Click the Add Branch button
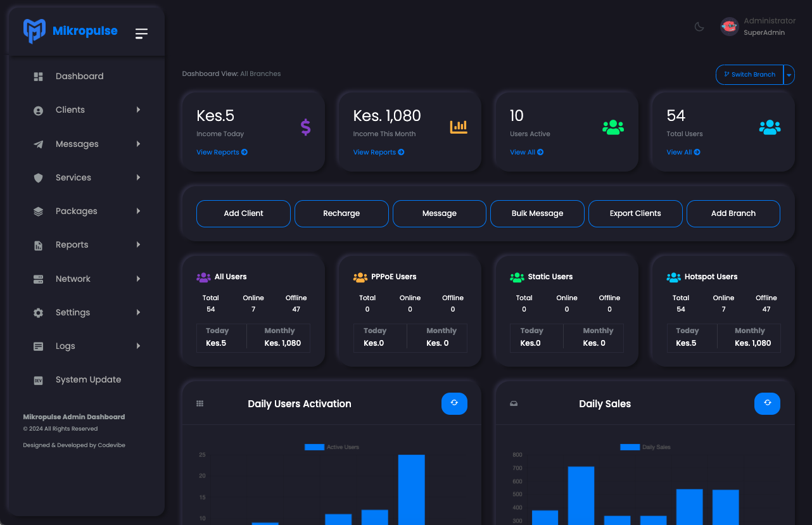 (733, 213)
